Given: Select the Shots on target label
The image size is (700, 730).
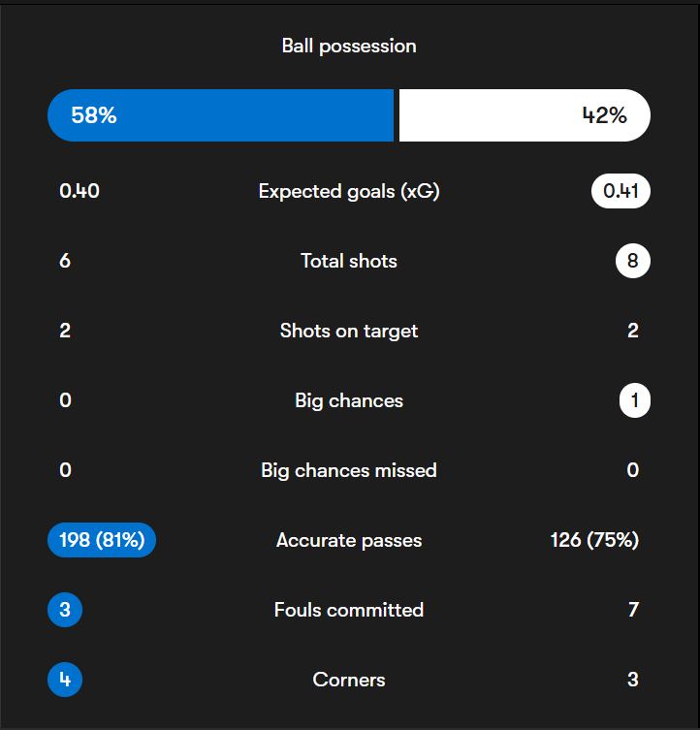Looking at the screenshot, I should (x=349, y=331).
